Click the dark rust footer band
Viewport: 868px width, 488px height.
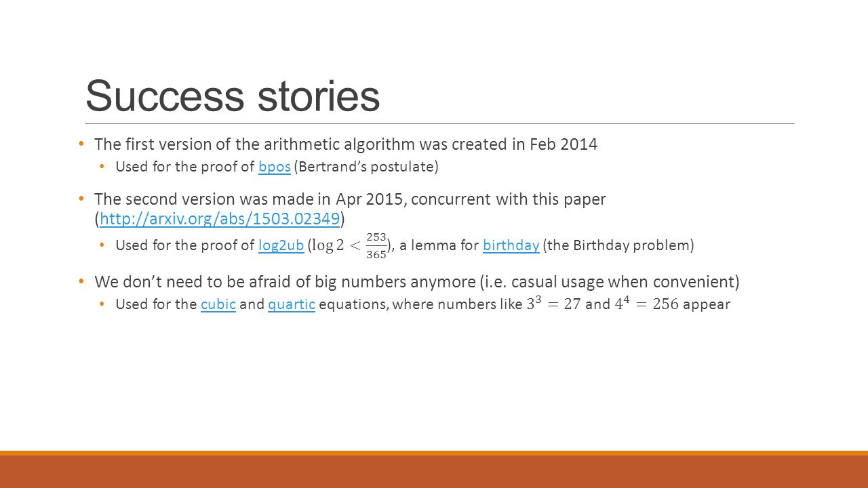coord(434,472)
